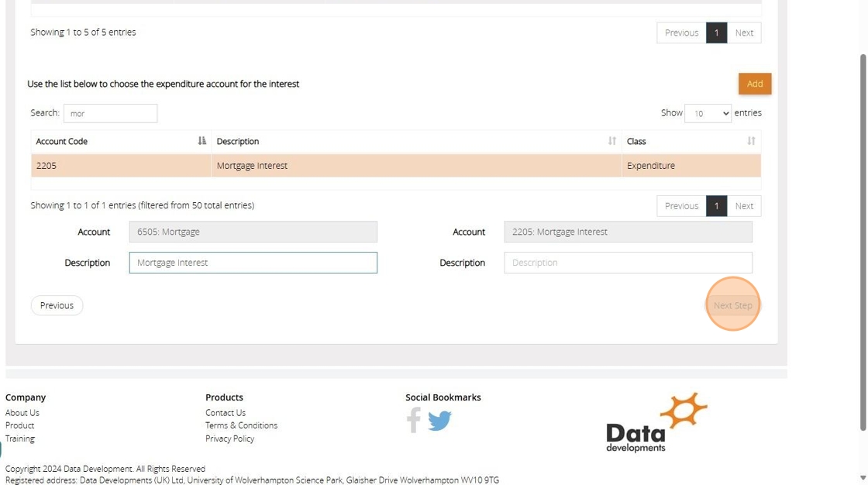
Task: Open the Privacy Policy link
Action: click(229, 438)
